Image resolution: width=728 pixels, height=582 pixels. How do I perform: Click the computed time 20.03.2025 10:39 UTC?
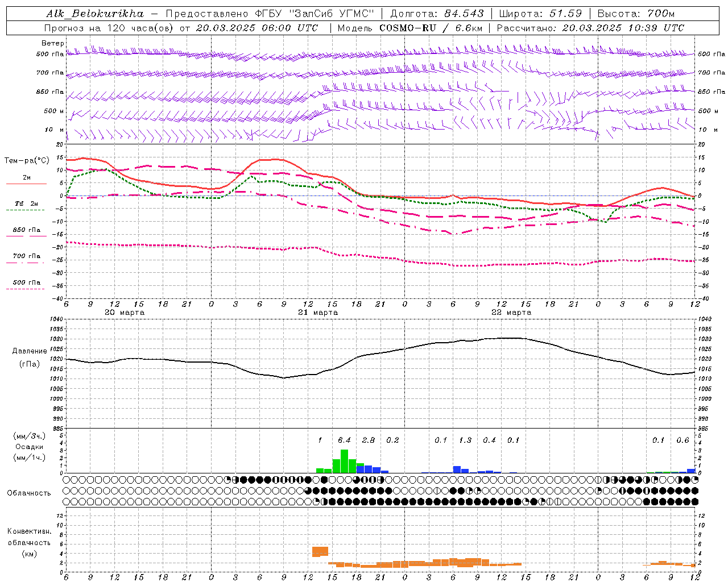623,28
